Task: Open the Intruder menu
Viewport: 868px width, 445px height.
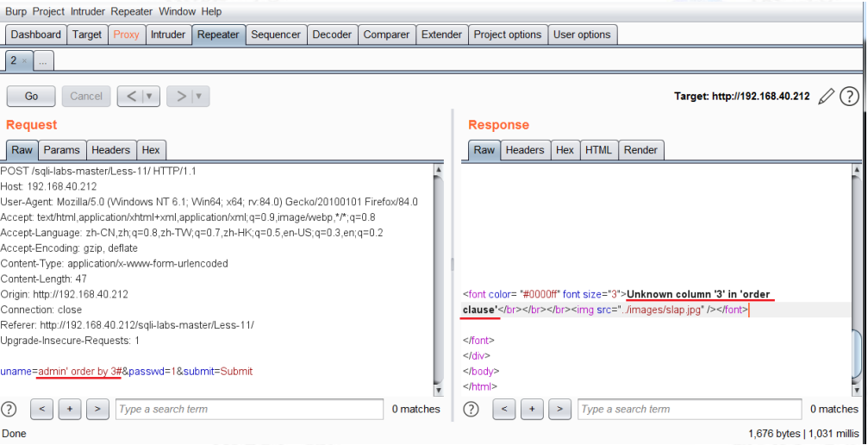Action: point(89,11)
